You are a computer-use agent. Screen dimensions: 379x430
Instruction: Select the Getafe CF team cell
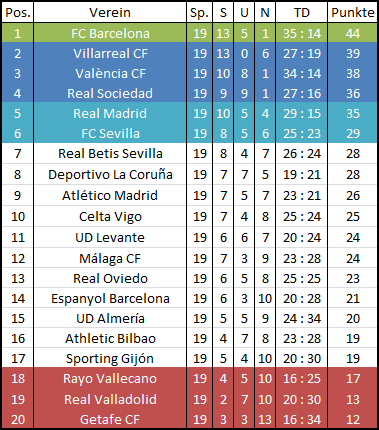click(x=110, y=419)
